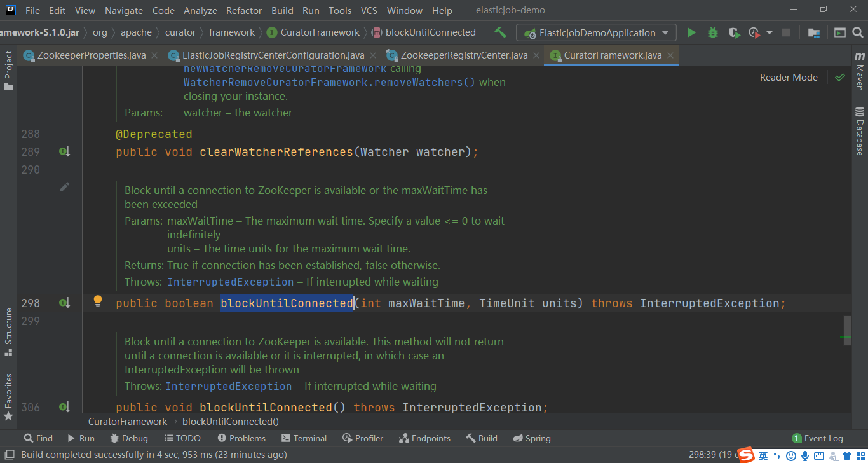
Task: Switch to ElasticJobRegistryCenterConfiguration.java tab
Action: point(273,55)
